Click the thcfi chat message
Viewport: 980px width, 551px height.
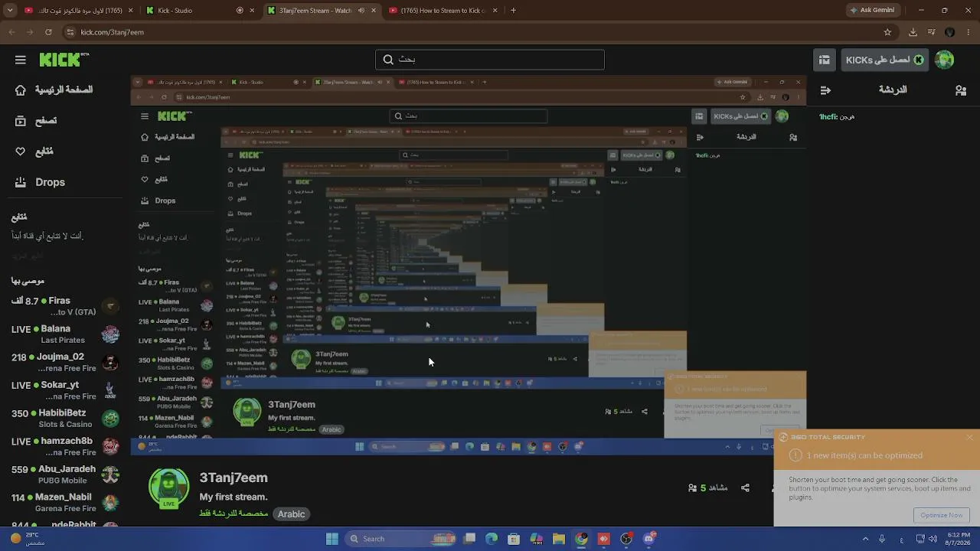tap(837, 117)
